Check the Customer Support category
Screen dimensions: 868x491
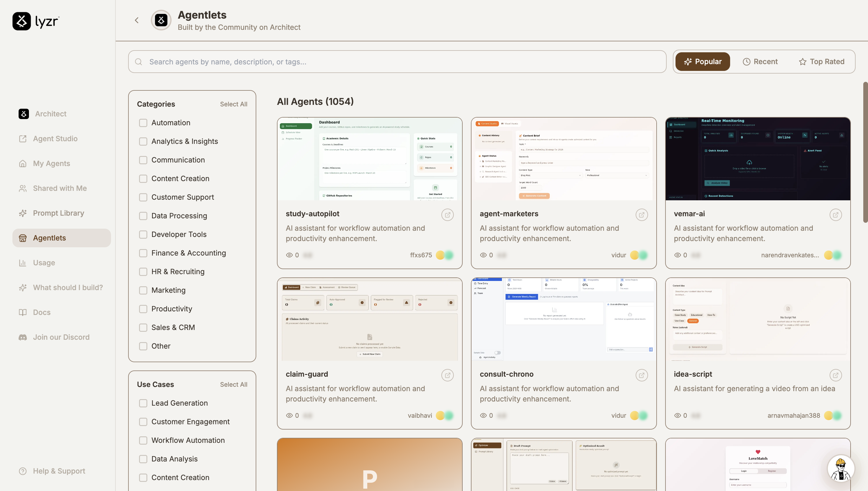[x=143, y=197]
